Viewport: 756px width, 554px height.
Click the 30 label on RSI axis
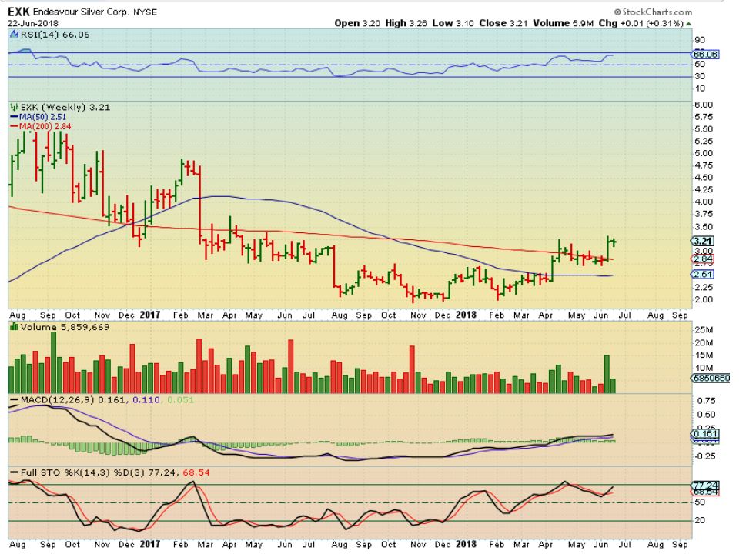tap(700, 76)
